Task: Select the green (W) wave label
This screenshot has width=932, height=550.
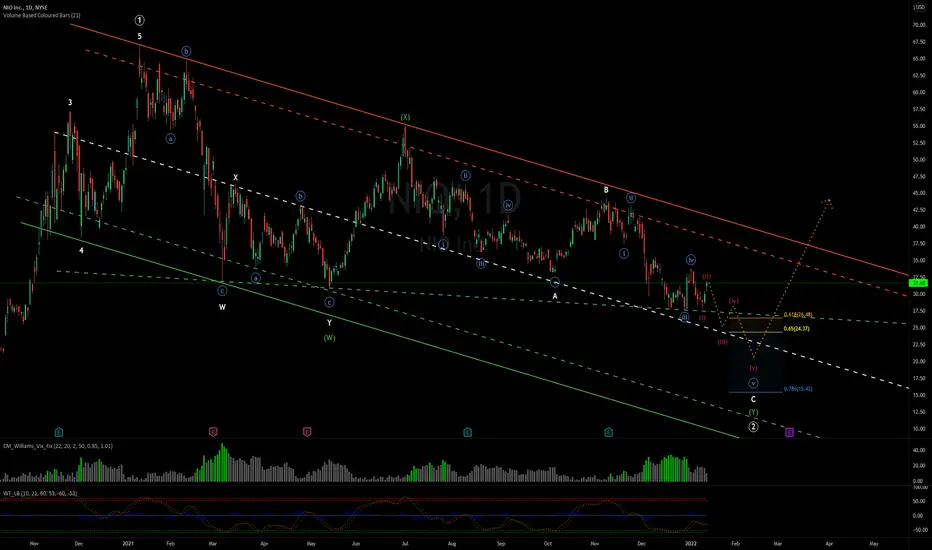Action: 329,338
